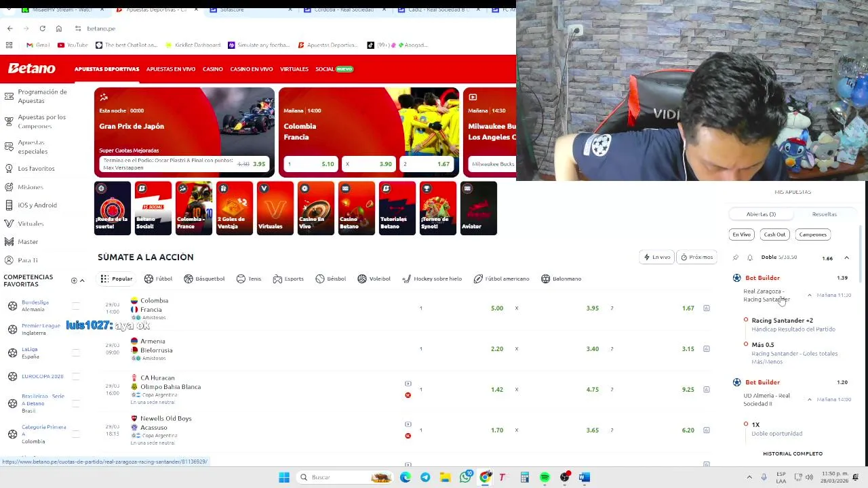This screenshot has width=868, height=488.
Task: Switch to Resueltas bets tab
Action: click(x=825, y=214)
